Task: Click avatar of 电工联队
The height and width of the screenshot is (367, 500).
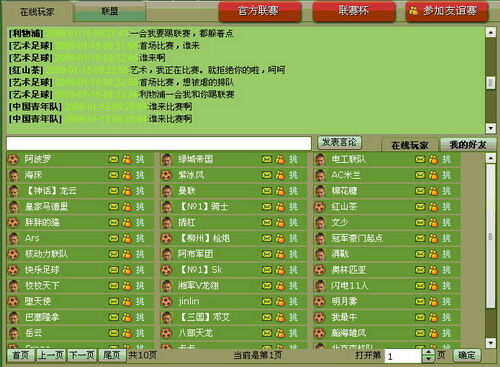Action: 320,160
